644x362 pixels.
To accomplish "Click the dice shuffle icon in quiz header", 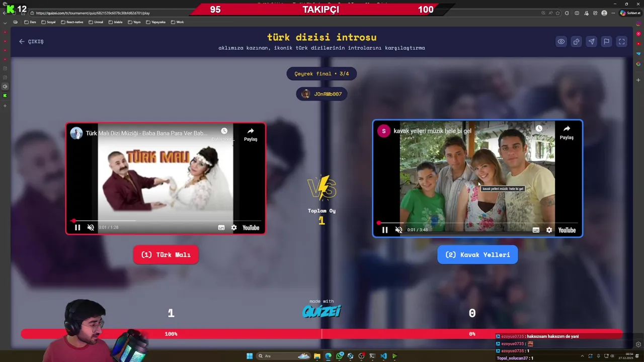I will point(576,42).
